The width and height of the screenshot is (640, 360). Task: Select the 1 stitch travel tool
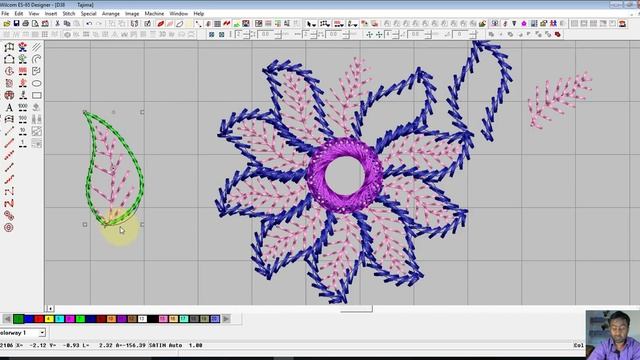point(23,143)
